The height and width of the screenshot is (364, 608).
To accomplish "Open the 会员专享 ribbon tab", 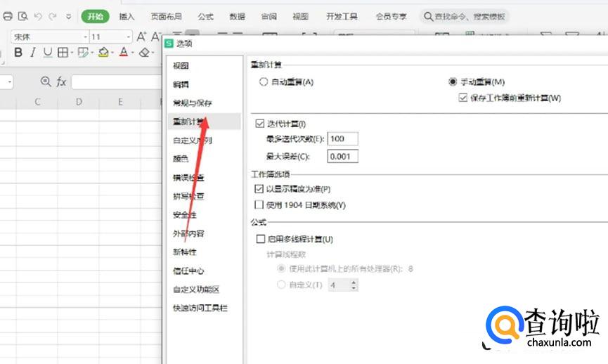I will tap(392, 16).
